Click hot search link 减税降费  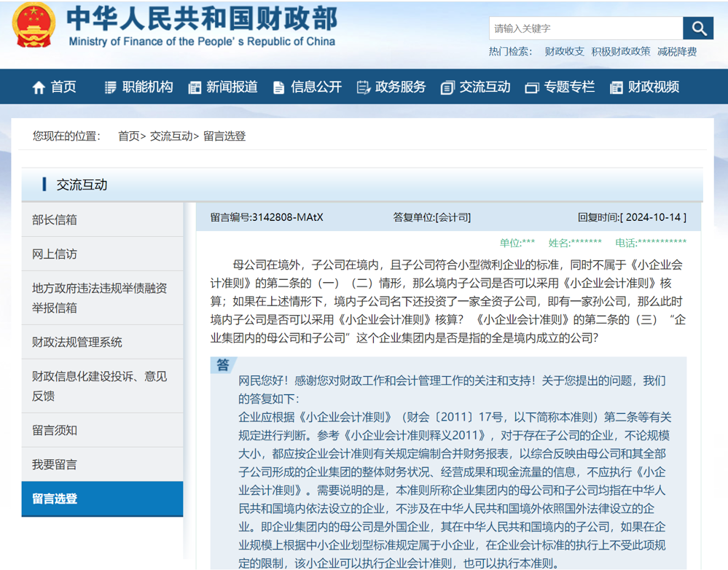677,52
